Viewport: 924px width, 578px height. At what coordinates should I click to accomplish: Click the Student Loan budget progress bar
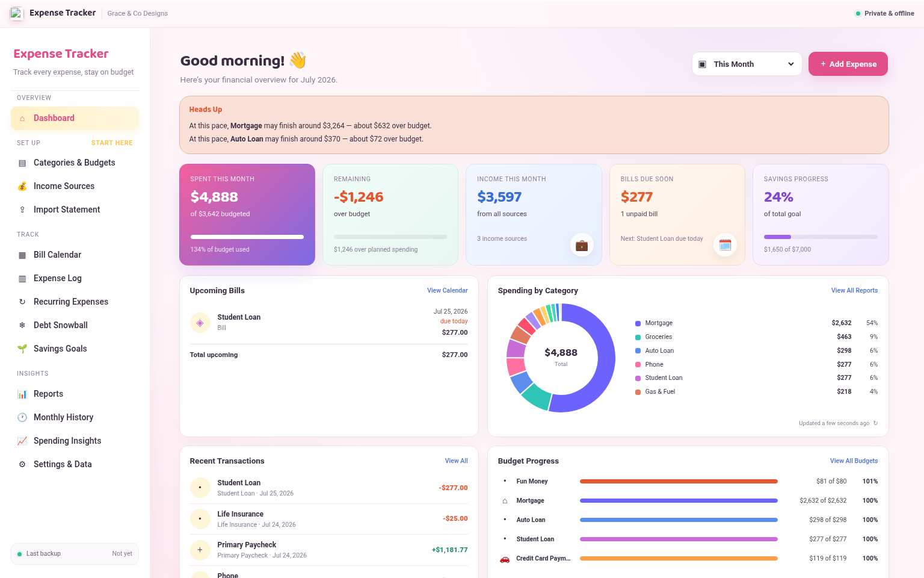pyautogui.click(x=679, y=539)
